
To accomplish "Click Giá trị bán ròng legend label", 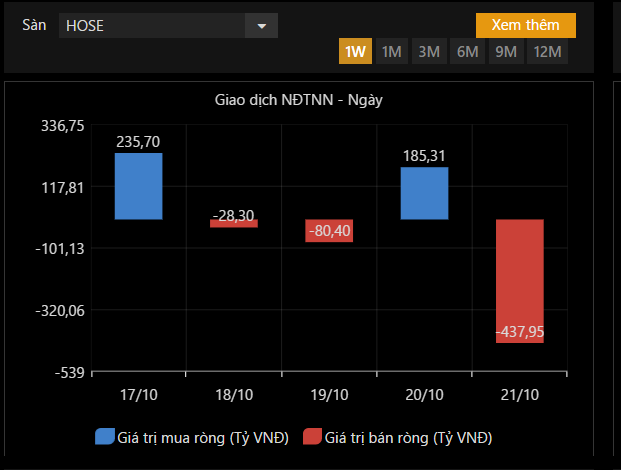I will click(408, 437).
